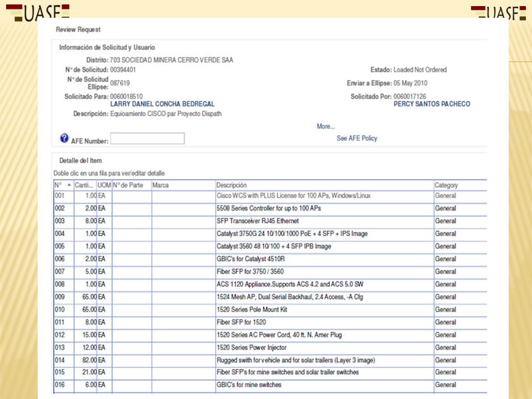Select row Catalyst 3750G 24 10/100/1000 PoE
The image size is (532, 399).
pos(270,234)
